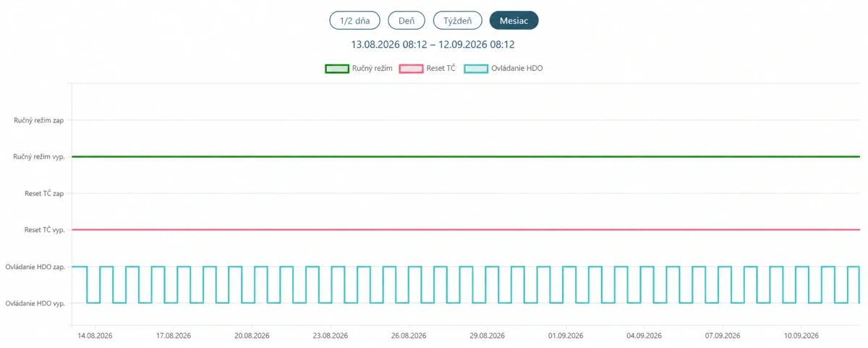This screenshot has height=348, width=868.
Task: Toggle the Ovládanie HDO legend series
Action: (x=503, y=68)
